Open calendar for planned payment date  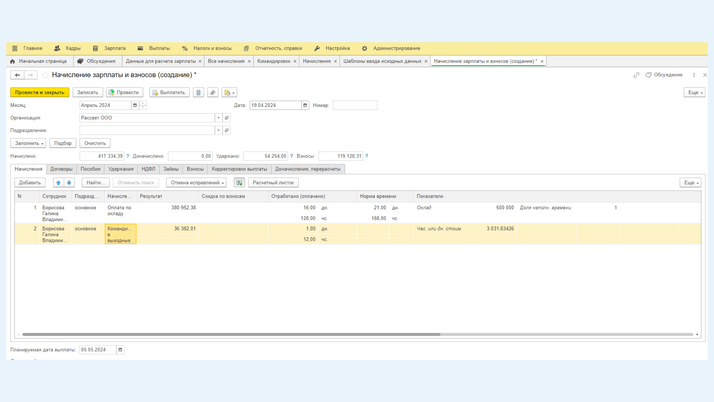120,350
